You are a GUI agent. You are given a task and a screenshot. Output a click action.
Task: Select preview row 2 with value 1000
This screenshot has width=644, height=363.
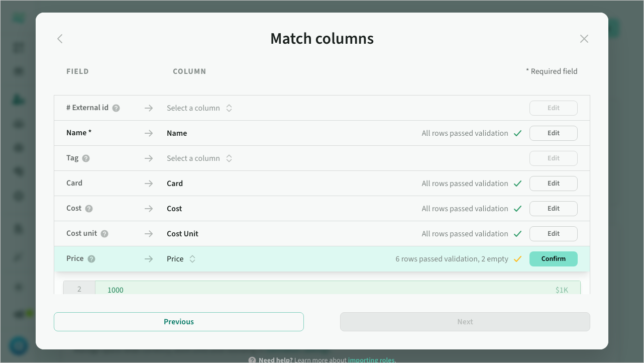point(321,290)
